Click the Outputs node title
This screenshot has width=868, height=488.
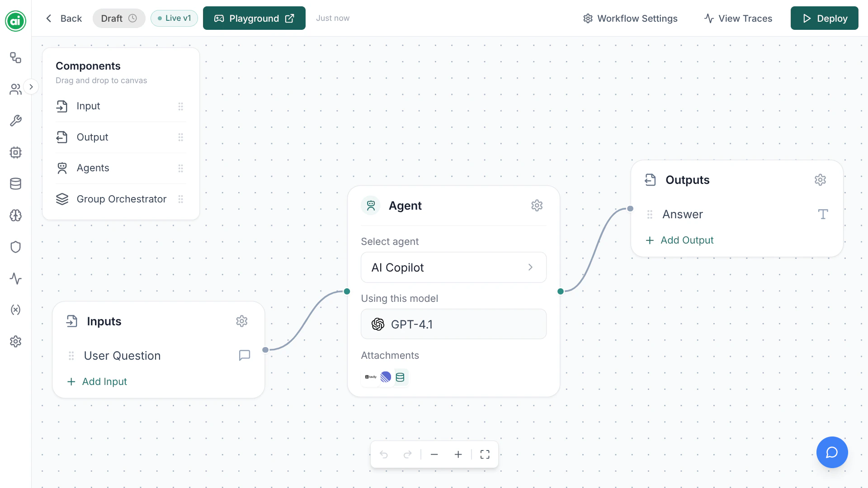687,180
